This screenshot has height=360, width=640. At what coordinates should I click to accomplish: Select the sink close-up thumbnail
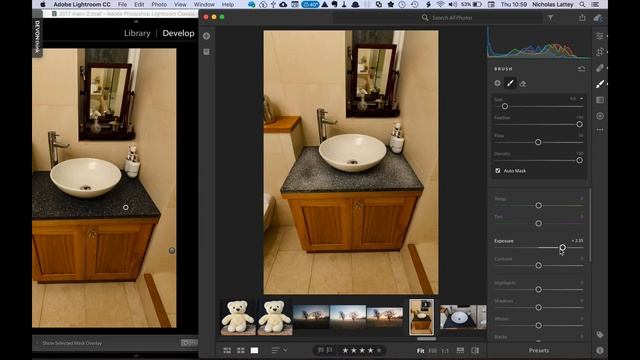463,317
